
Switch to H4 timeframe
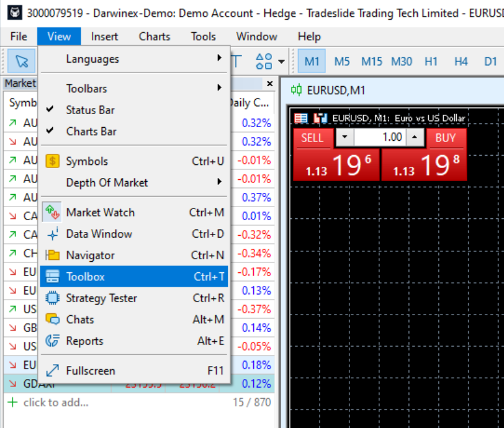click(461, 61)
